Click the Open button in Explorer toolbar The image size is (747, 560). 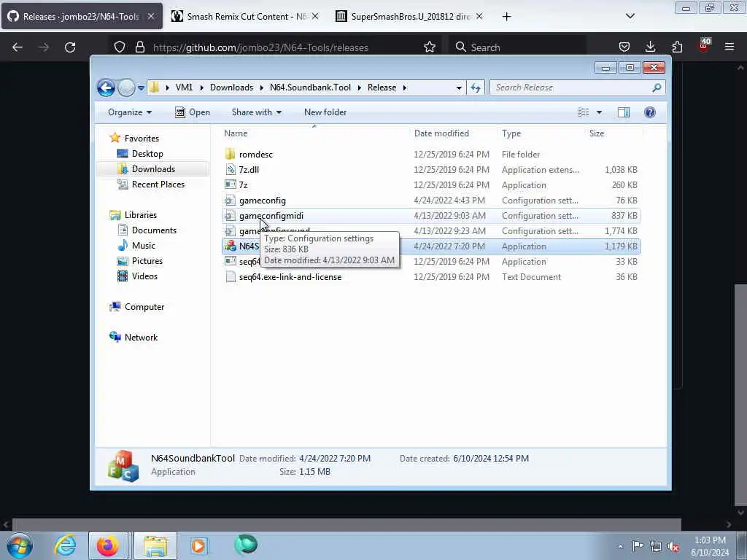193,112
